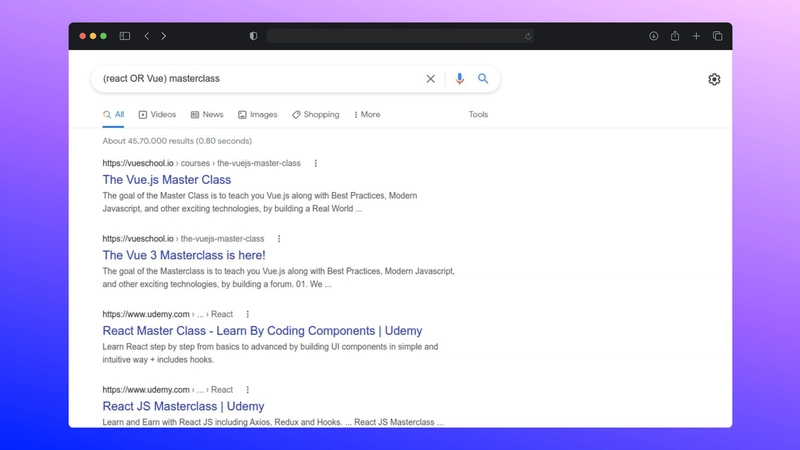
Task: Click the first udemy.com React breadcrumb URL
Action: [167, 314]
